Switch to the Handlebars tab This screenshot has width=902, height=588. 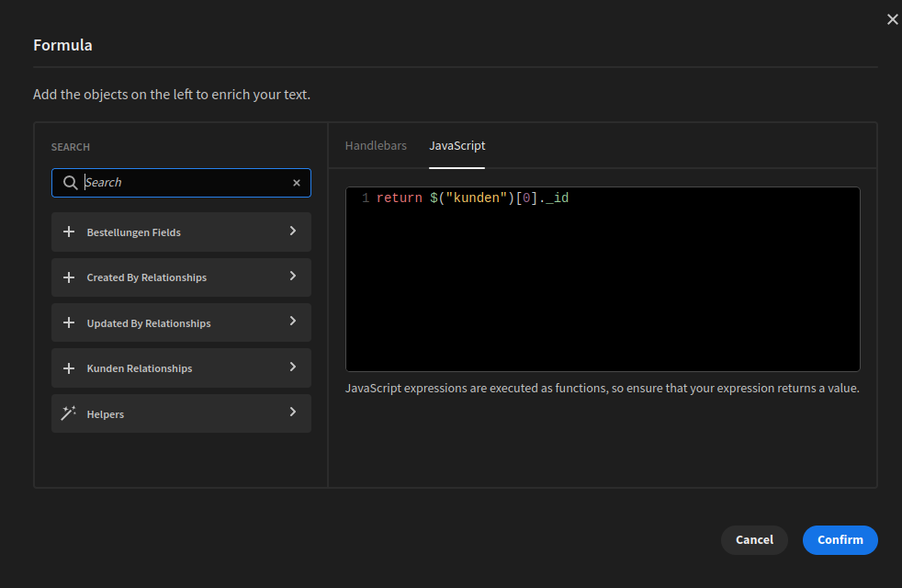click(x=376, y=146)
